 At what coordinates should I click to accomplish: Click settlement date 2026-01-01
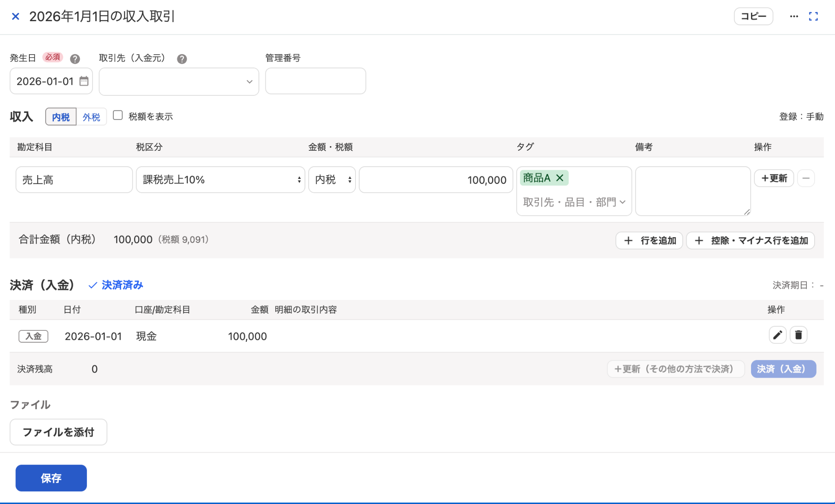click(93, 336)
